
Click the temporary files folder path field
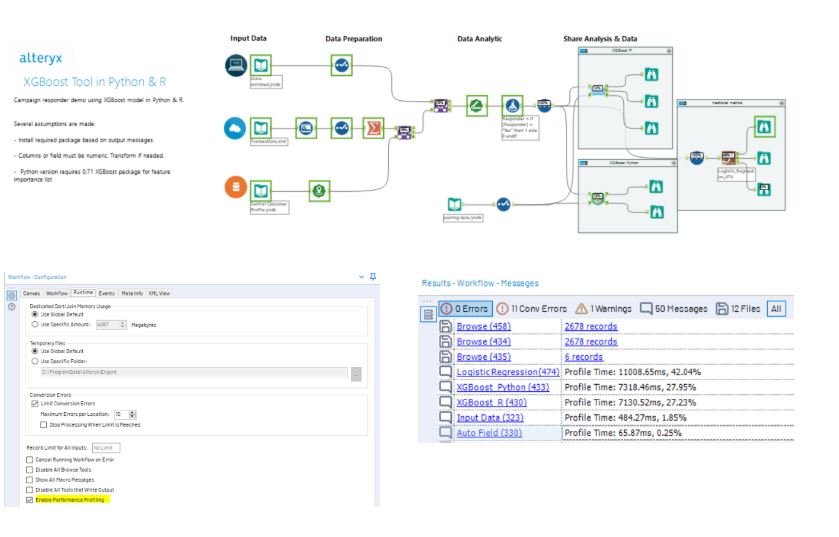click(194, 372)
